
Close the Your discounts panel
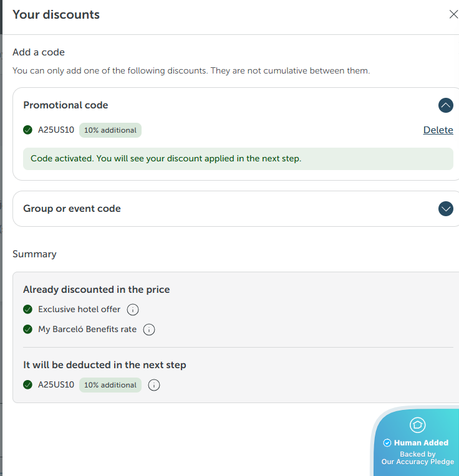point(453,14)
